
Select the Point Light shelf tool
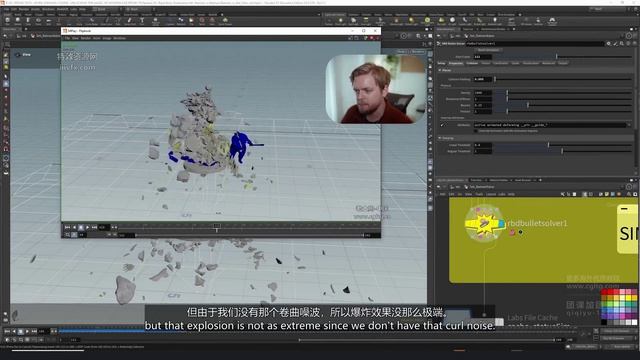pos(340,20)
